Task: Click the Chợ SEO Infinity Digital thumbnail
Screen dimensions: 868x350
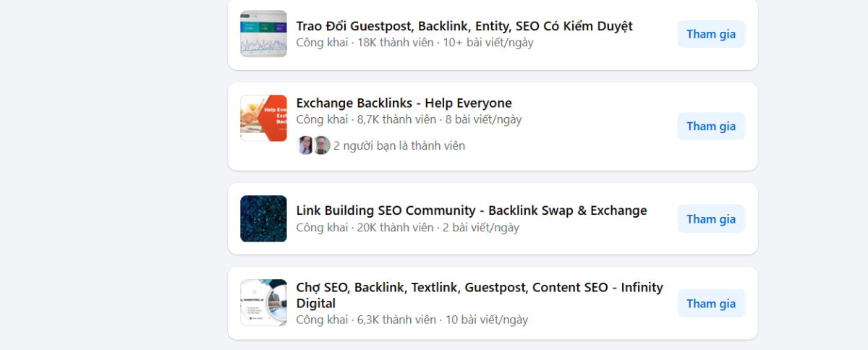Action: (x=263, y=303)
